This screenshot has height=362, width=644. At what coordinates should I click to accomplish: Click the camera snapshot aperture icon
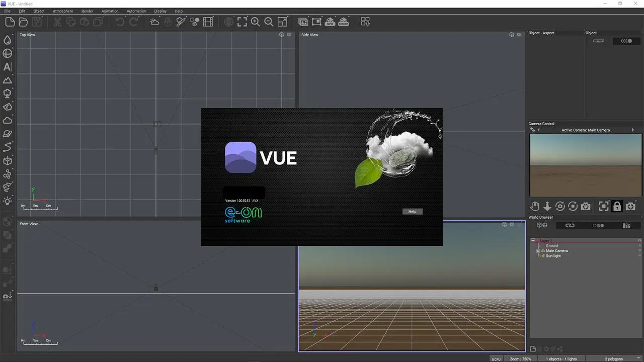coord(586,206)
